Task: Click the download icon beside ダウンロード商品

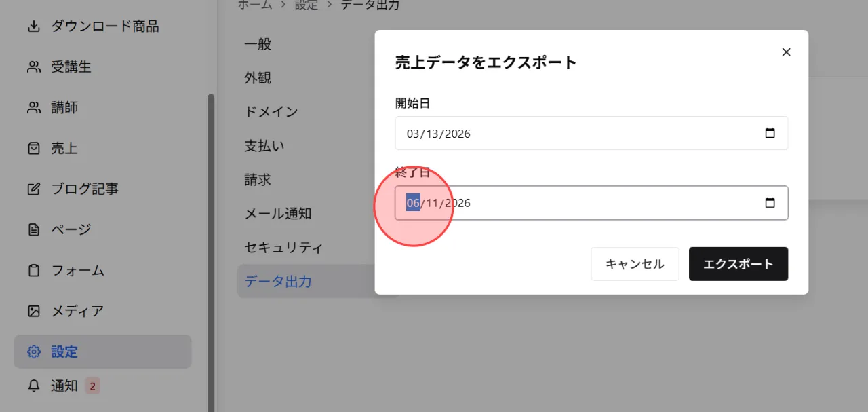Action: click(x=34, y=26)
